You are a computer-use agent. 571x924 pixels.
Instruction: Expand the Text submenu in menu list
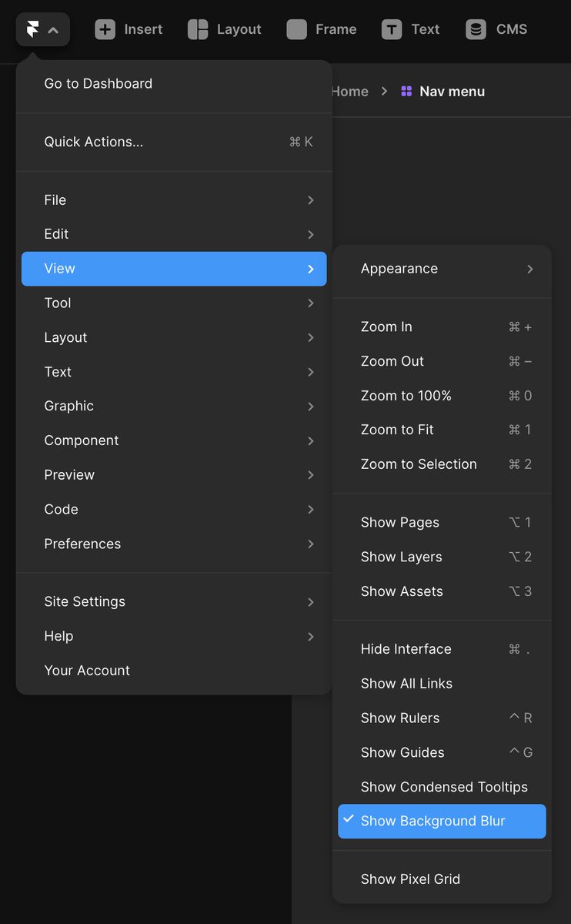pyautogui.click(x=174, y=372)
